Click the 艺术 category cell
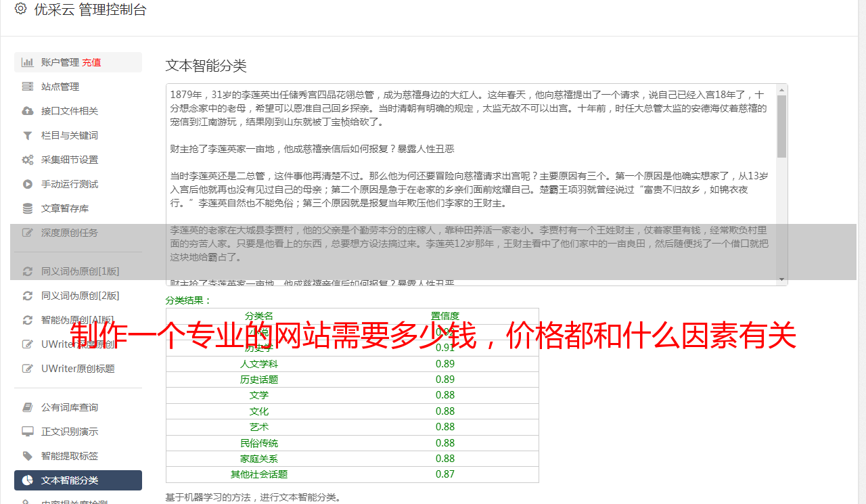The width and height of the screenshot is (866, 504). pyautogui.click(x=259, y=427)
